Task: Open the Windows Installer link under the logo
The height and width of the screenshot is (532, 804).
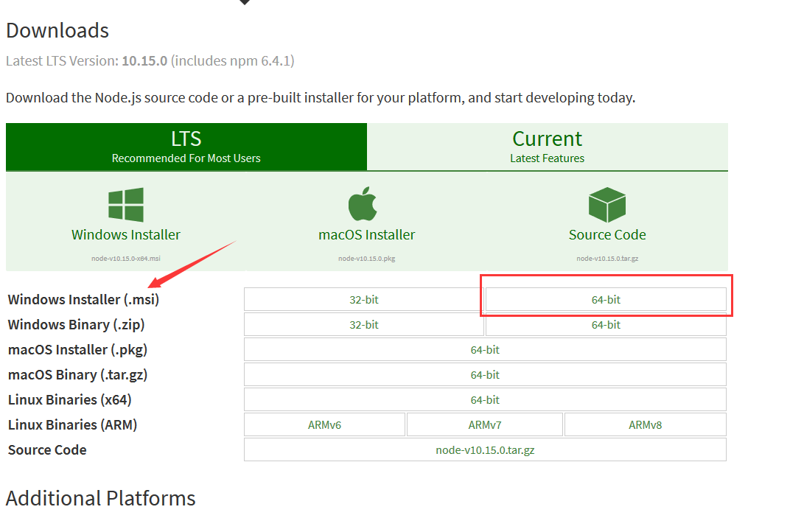Action: click(x=125, y=235)
